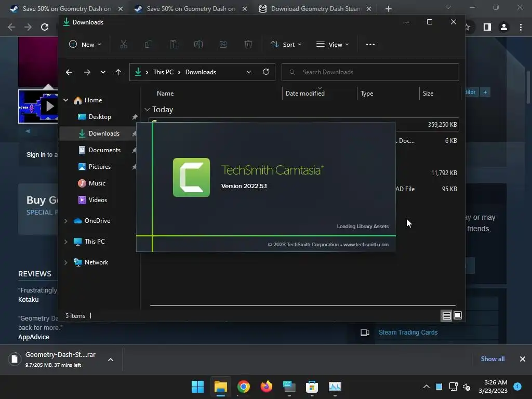Viewport: 532px width, 399px height.
Task: Click Sign in link on Steam page
Action: pos(36,155)
